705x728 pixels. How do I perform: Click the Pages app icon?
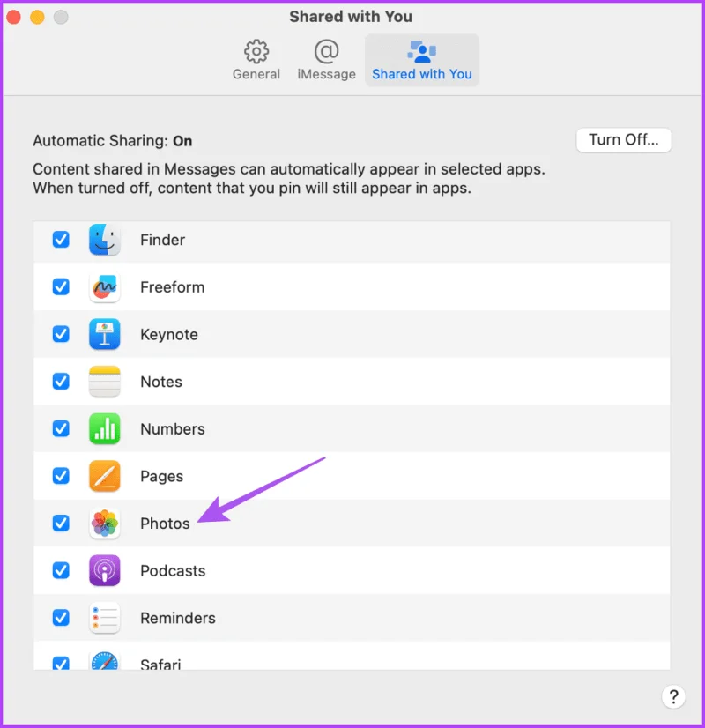[x=104, y=476]
